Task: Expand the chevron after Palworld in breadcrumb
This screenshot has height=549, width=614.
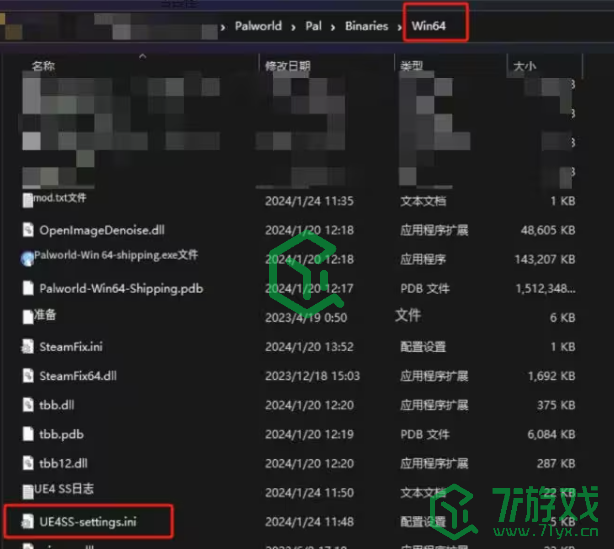Action: [294, 26]
